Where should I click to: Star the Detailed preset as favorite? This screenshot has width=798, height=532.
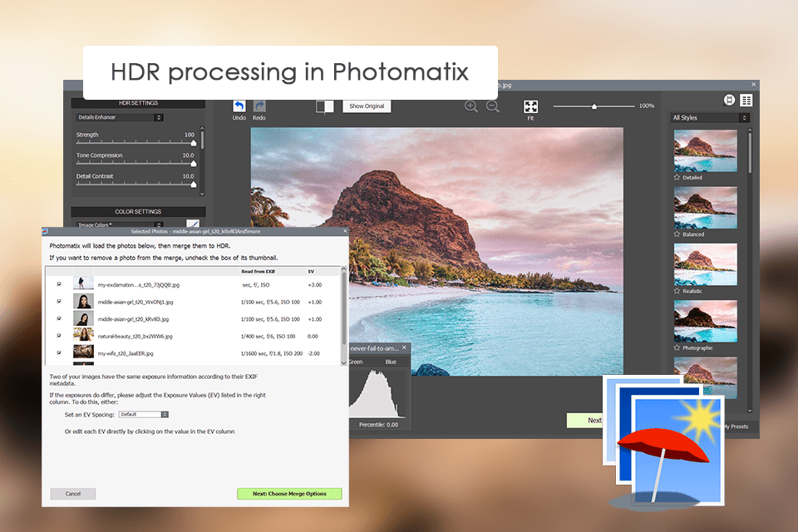pos(677,178)
